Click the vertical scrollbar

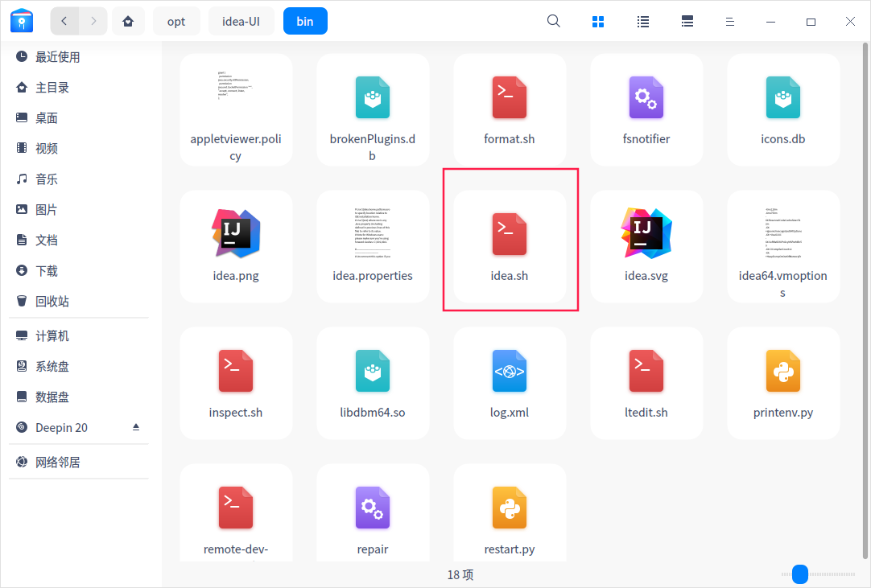point(865,300)
